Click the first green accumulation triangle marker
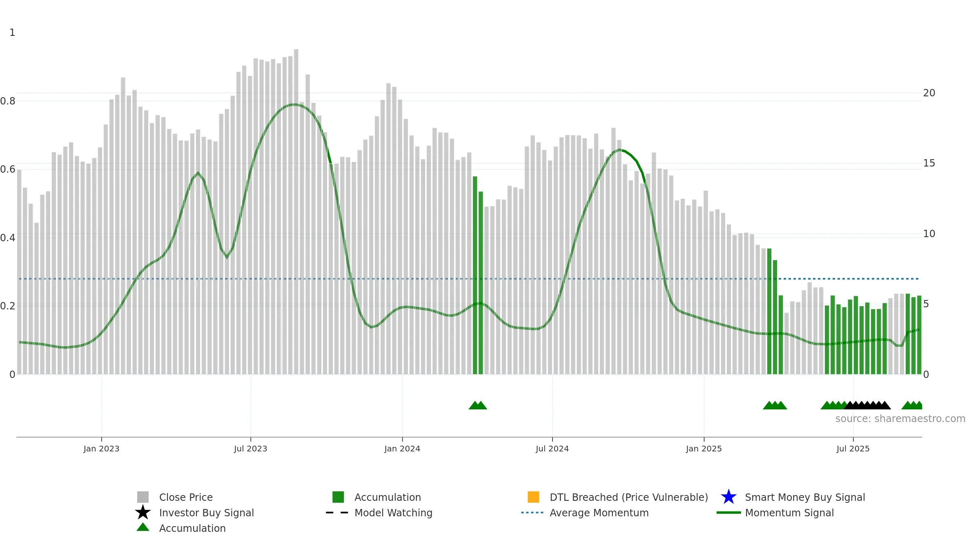Image resolution: width=980 pixels, height=551 pixels. point(474,405)
